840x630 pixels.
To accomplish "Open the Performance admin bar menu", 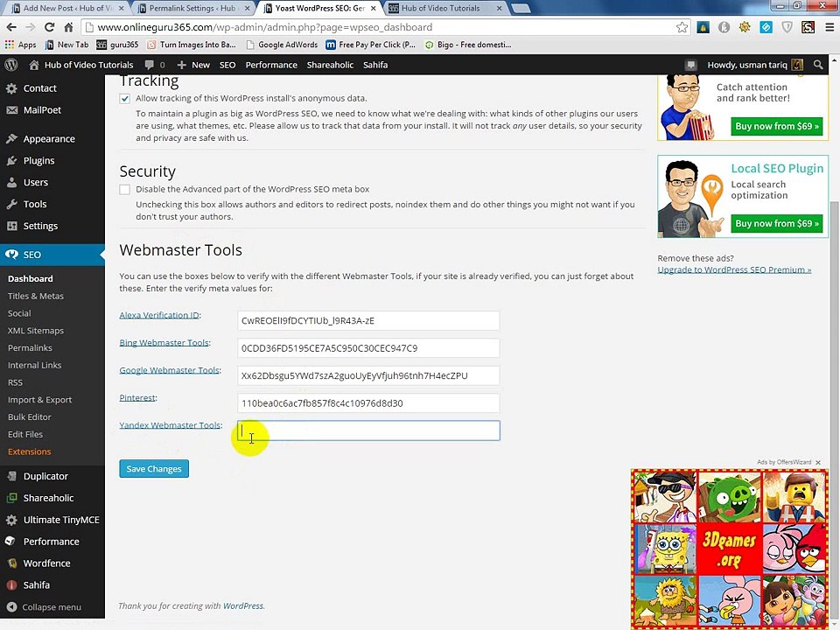I will (x=271, y=65).
